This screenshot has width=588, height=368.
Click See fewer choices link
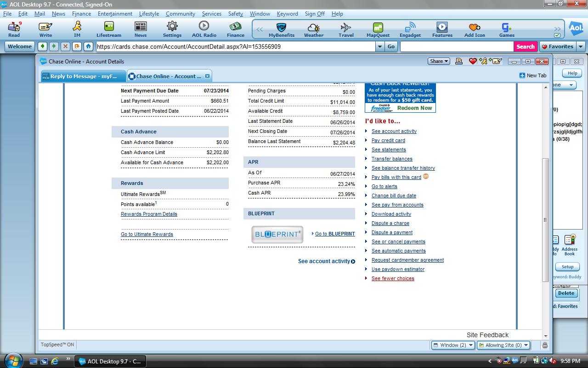click(x=393, y=278)
